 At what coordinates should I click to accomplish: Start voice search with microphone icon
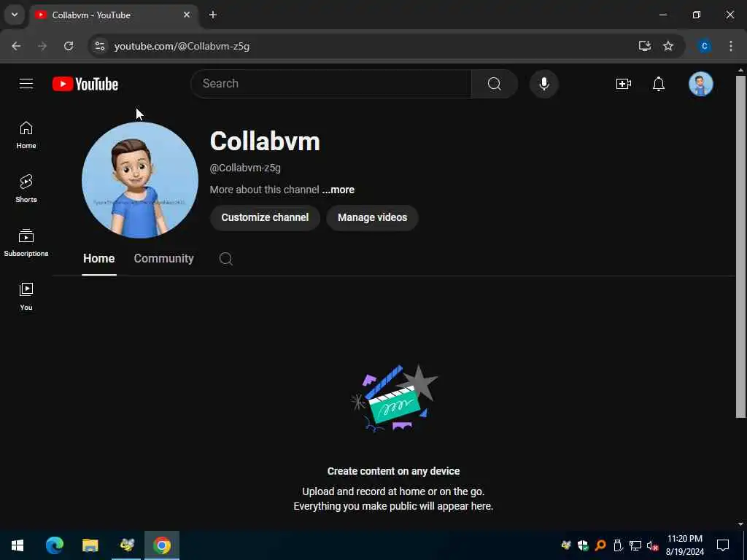543,84
